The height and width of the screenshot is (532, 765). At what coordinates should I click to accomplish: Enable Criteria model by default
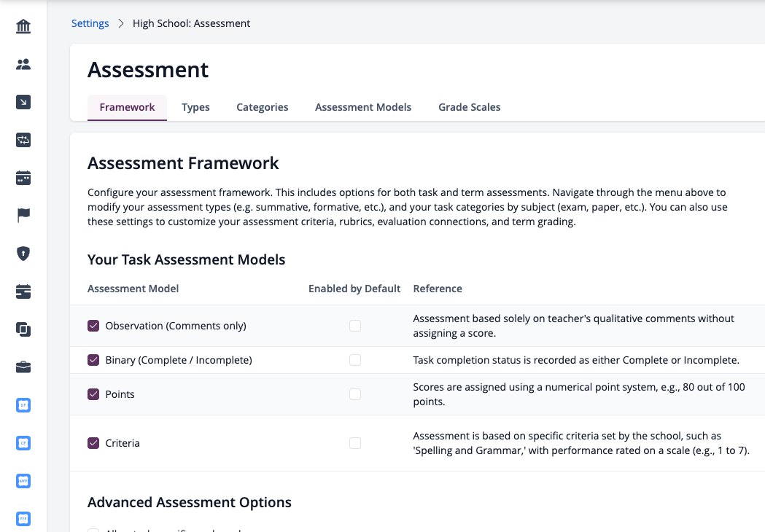355,443
